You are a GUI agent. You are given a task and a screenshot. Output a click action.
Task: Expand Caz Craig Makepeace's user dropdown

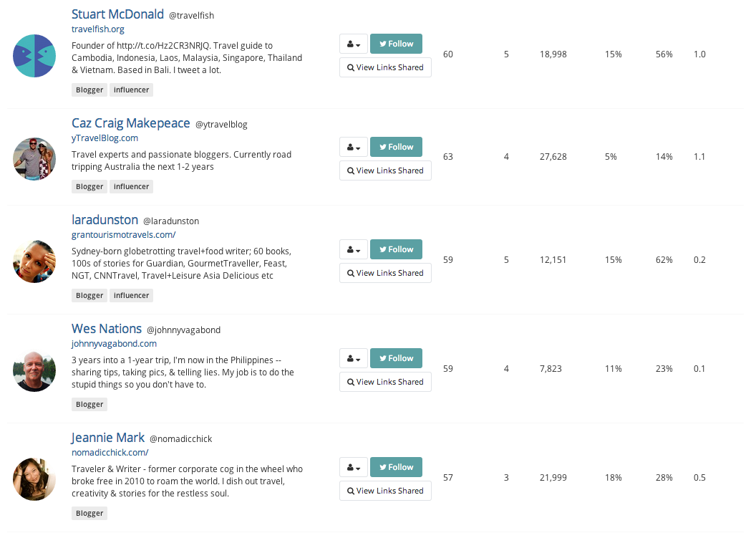click(x=354, y=147)
